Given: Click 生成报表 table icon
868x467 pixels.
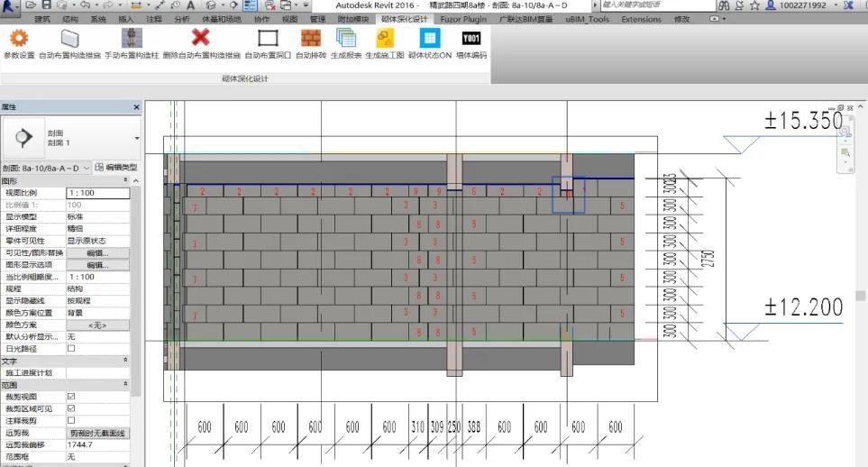Looking at the screenshot, I should (346, 38).
